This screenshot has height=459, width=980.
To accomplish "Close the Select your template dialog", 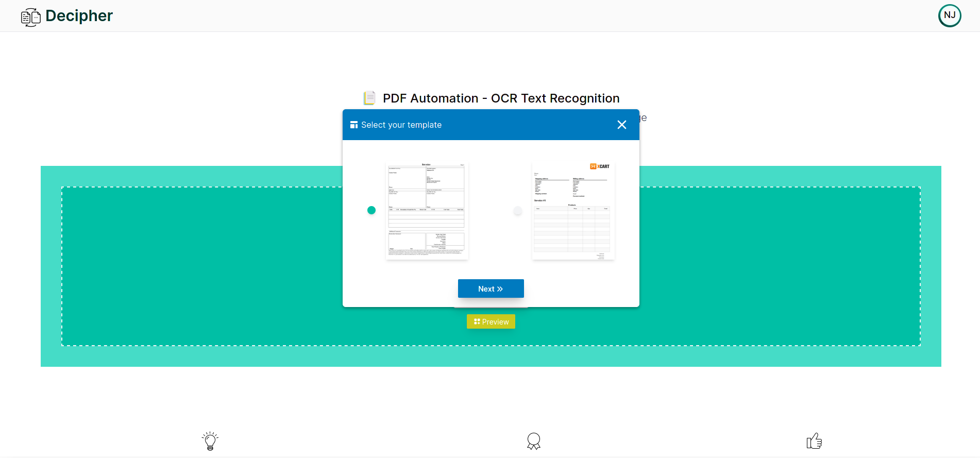I will click(x=622, y=125).
